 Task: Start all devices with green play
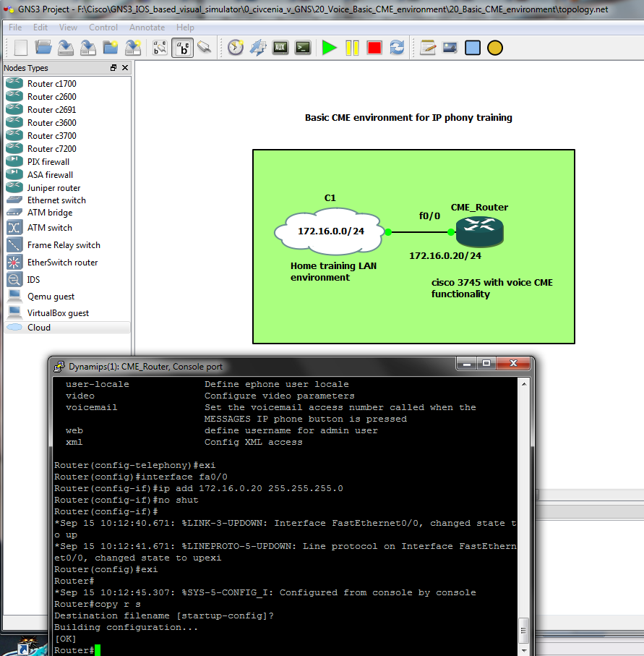point(330,48)
